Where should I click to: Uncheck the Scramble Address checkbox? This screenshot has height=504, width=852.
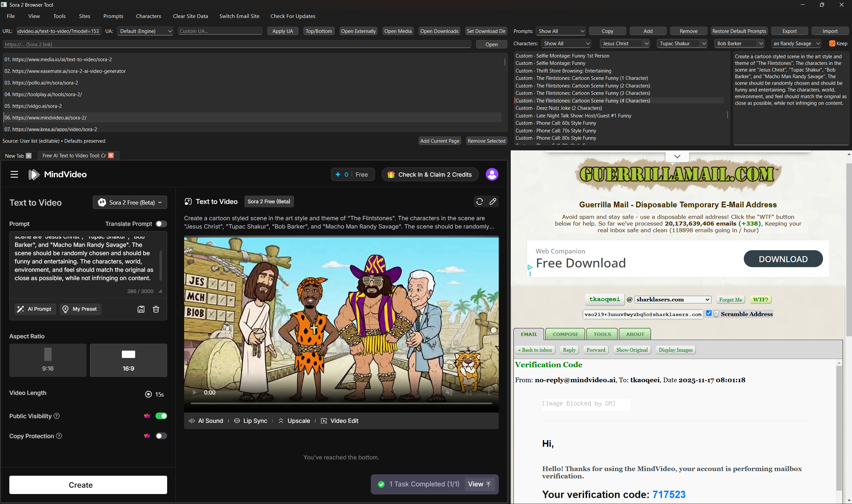pyautogui.click(x=709, y=313)
